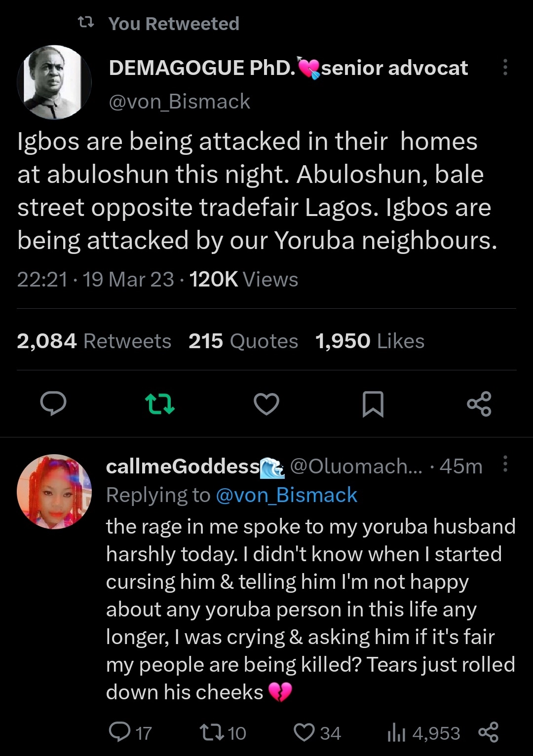View the 215 Quotes list
The width and height of the screenshot is (533, 756).
(243, 341)
